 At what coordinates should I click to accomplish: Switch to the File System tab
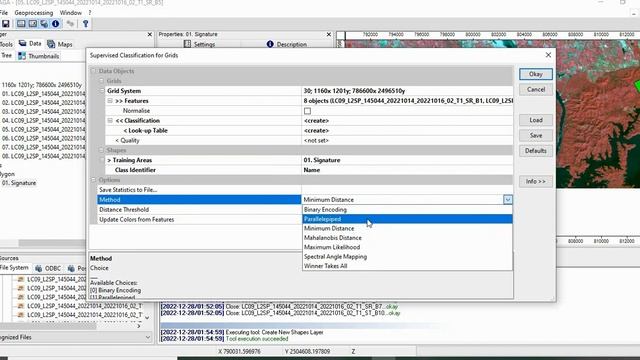coord(14,268)
